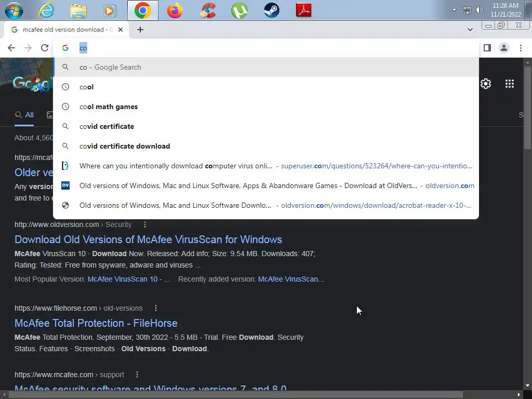The image size is (532, 399).
Task: Launch Steam from the taskbar
Action: [x=271, y=10]
